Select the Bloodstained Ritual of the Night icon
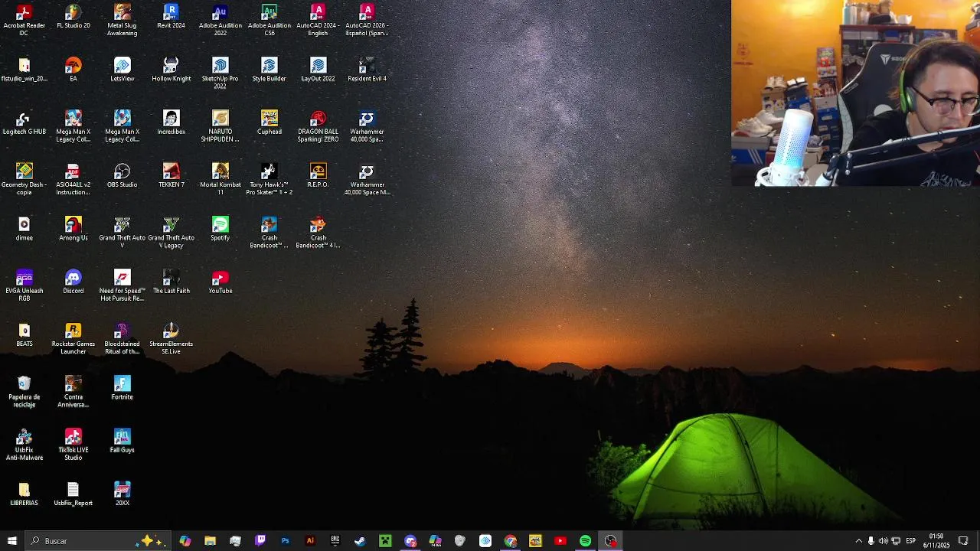Screen dimensions: 980x551 pos(122,338)
